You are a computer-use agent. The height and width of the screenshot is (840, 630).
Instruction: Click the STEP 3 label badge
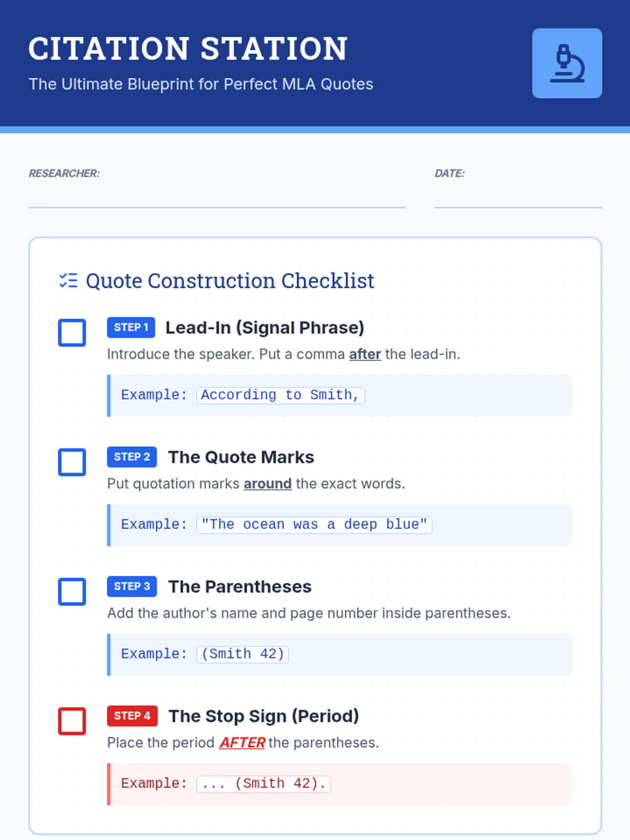(x=132, y=586)
